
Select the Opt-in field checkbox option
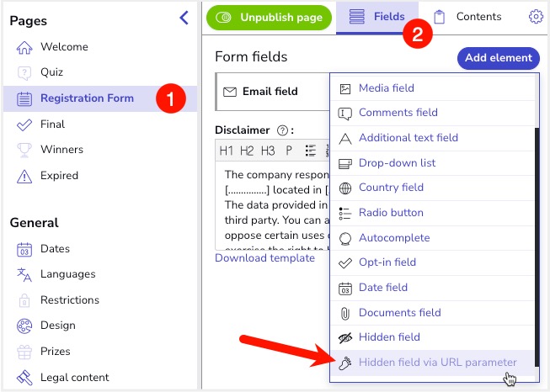pyautogui.click(x=387, y=262)
